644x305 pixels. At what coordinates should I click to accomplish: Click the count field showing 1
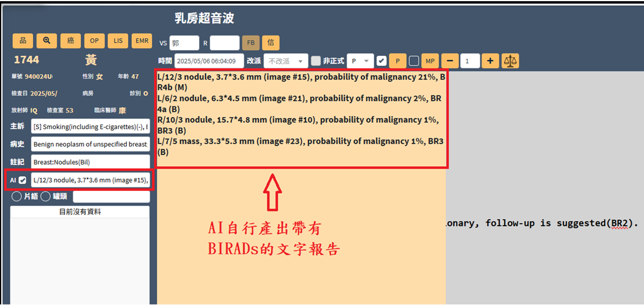[470, 61]
